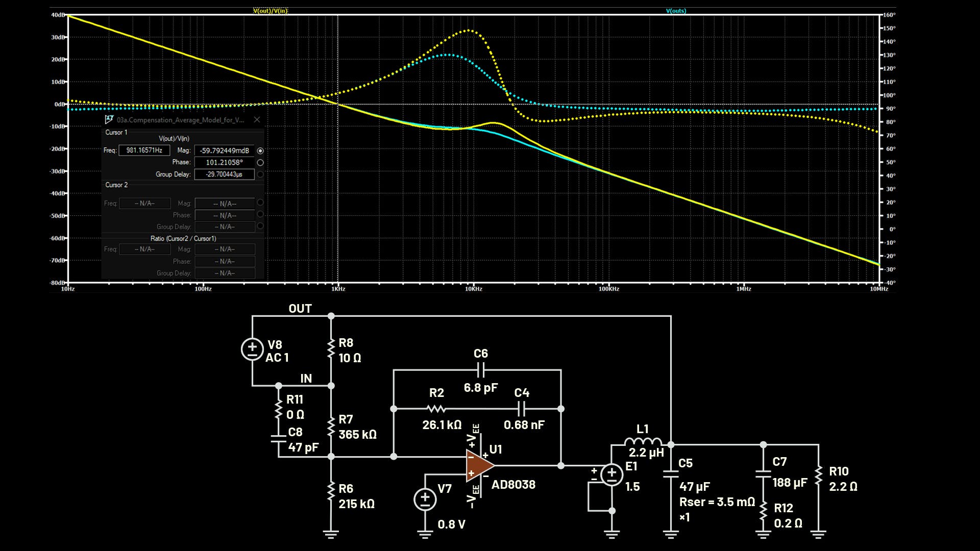
Task: Click the V8 AC voltage source symbol
Action: click(x=252, y=349)
